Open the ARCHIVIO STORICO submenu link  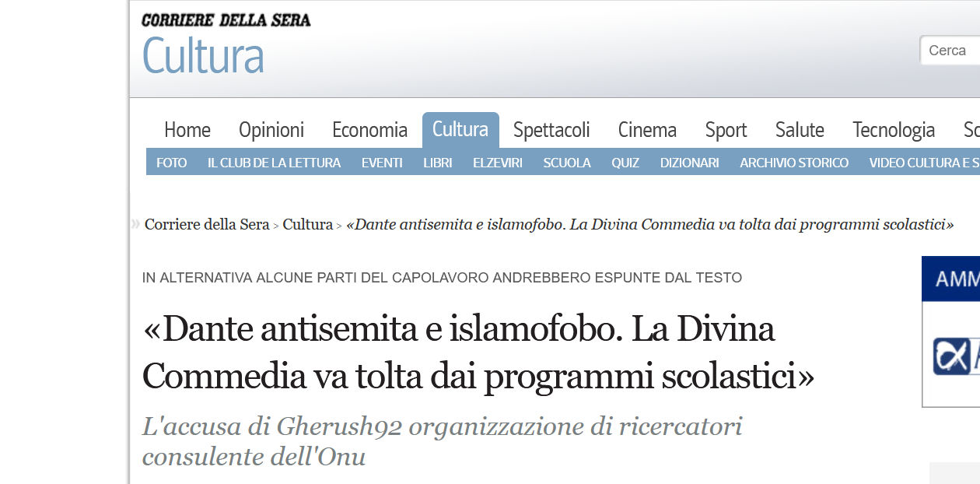click(x=794, y=163)
